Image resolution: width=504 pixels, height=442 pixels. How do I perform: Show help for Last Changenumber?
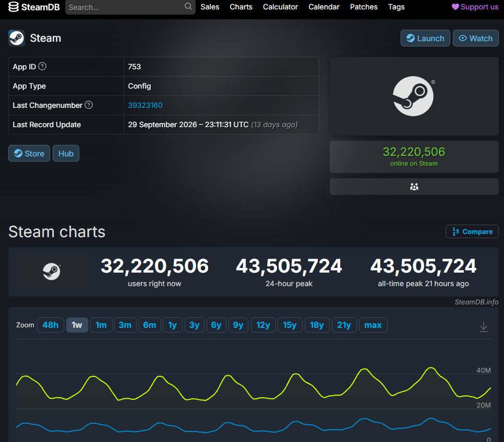point(89,105)
